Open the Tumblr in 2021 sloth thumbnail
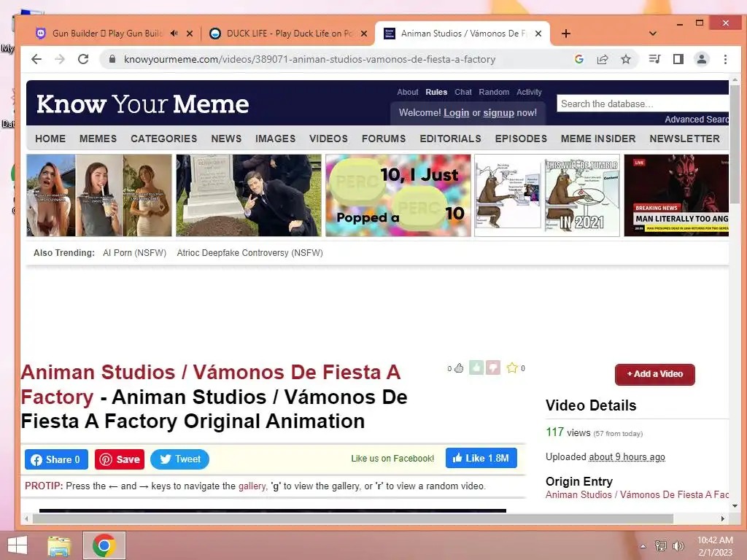The image size is (747, 560). click(547, 195)
